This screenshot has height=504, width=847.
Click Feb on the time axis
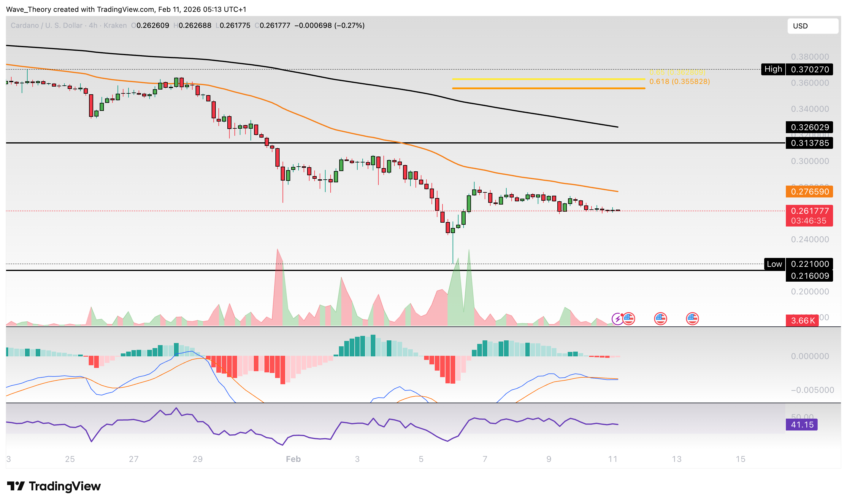click(292, 459)
